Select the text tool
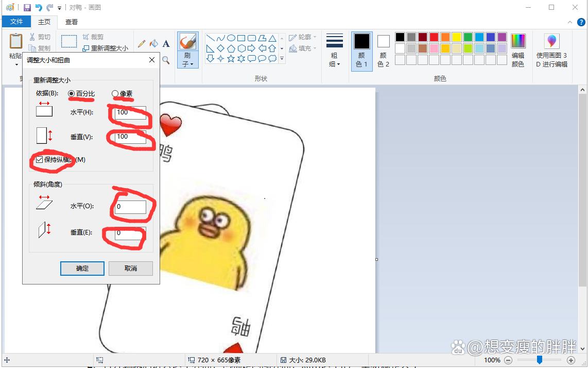The image size is (588, 368). point(166,44)
